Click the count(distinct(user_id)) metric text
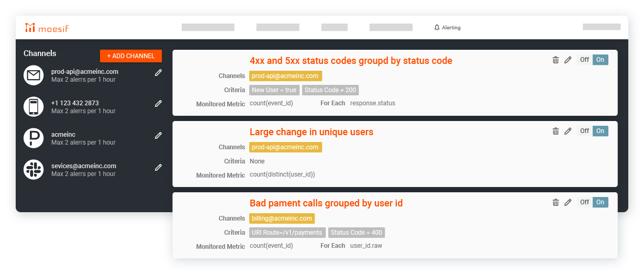The width and height of the screenshot is (644, 274). tap(282, 174)
